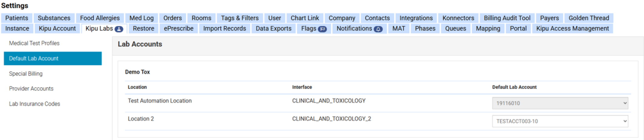Go to the Data Exports tab
Image resolution: width=644 pixels, height=140 pixels.
pos(273,28)
